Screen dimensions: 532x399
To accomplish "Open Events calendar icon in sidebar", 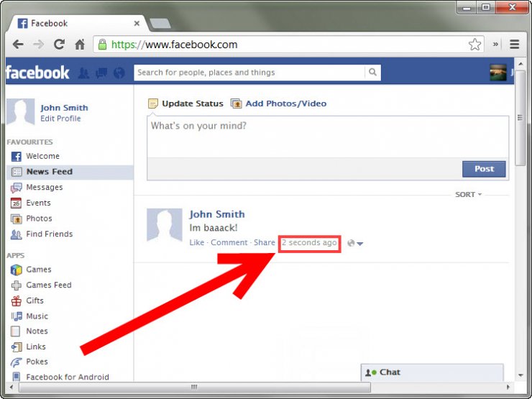I will click(16, 203).
